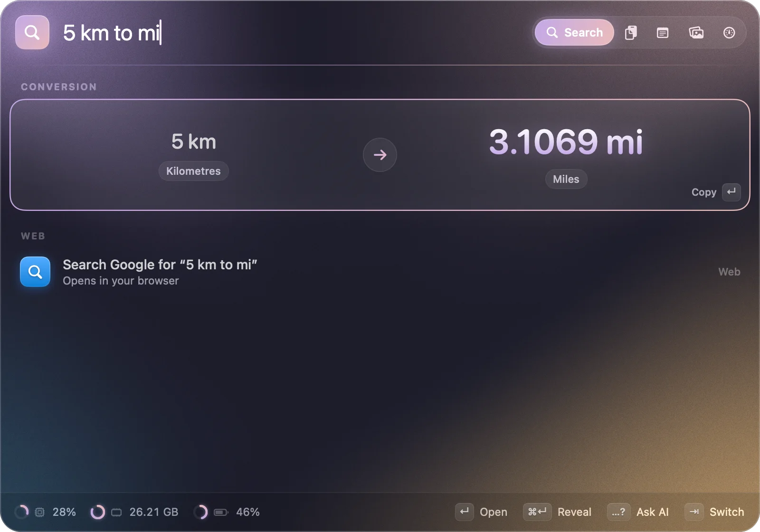The height and width of the screenshot is (532, 760).
Task: Open the notes mode icon
Action: pos(663,32)
